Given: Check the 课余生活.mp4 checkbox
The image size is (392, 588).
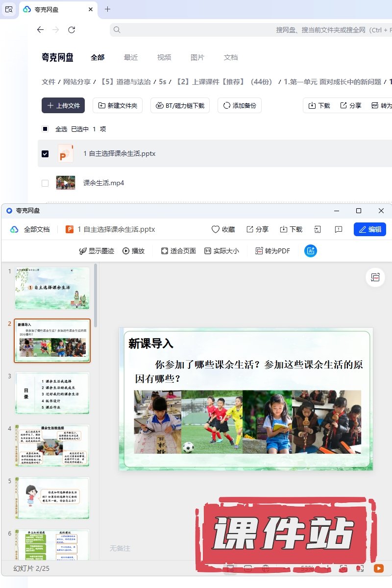Looking at the screenshot, I should click(x=45, y=183).
